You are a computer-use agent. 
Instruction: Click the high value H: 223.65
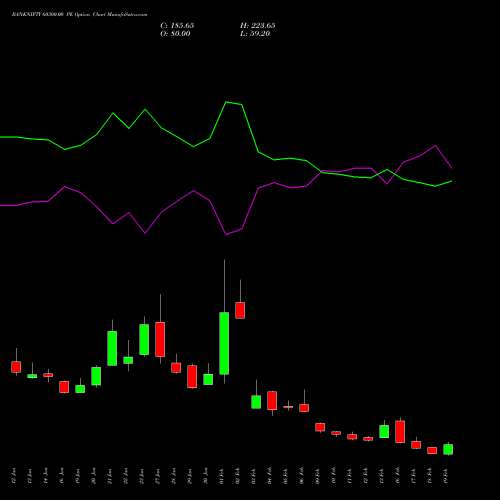tap(258, 26)
